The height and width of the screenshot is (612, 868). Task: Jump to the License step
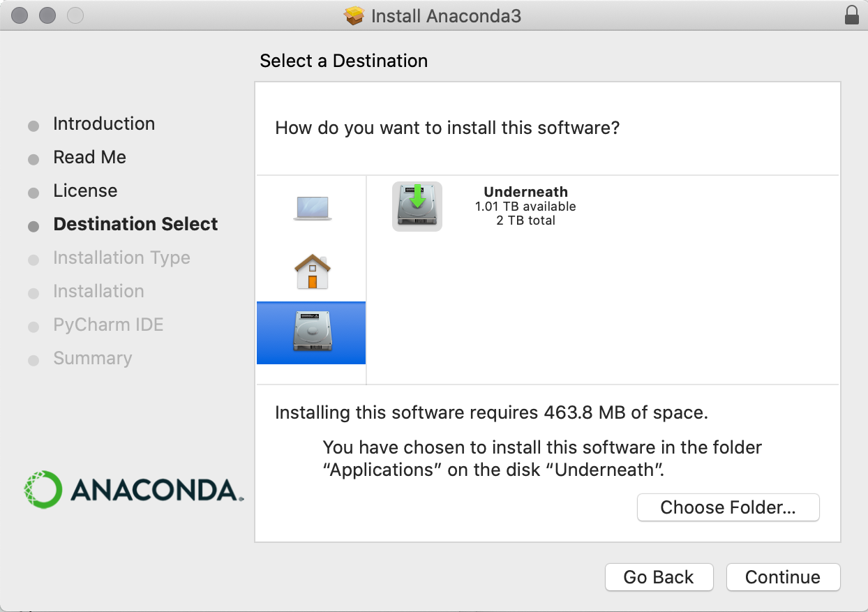click(85, 191)
